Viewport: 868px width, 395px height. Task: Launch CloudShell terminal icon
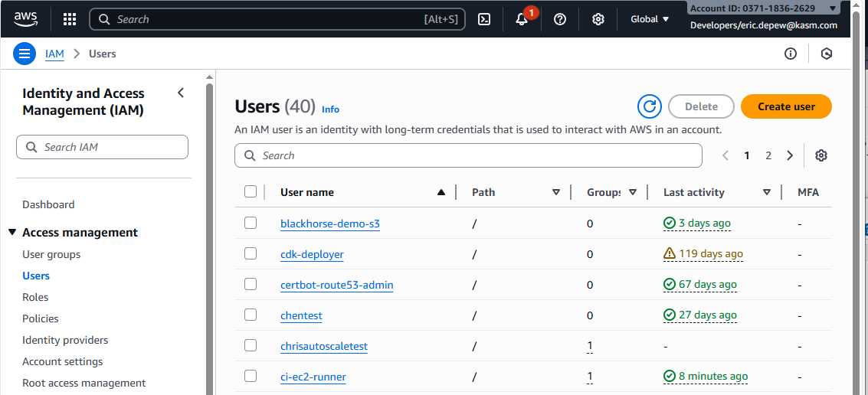(x=484, y=19)
